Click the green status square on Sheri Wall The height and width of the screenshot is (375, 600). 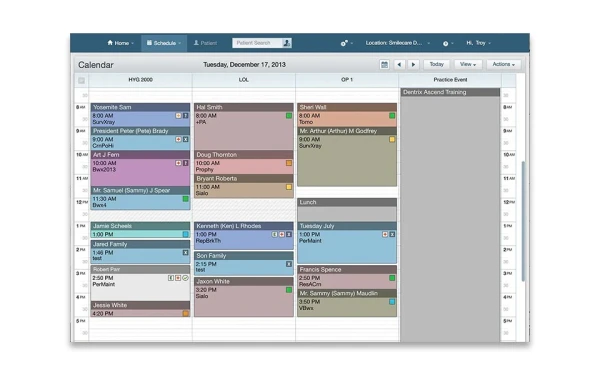392,116
